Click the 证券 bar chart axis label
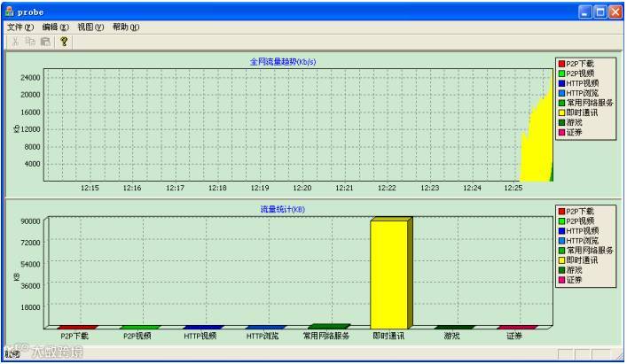The width and height of the screenshot is (627, 364). point(514,336)
